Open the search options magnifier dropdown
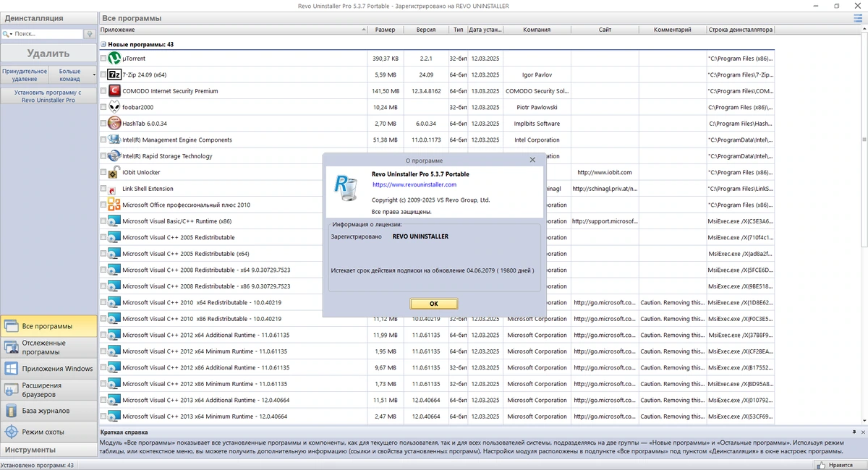The image size is (868, 470). point(7,34)
